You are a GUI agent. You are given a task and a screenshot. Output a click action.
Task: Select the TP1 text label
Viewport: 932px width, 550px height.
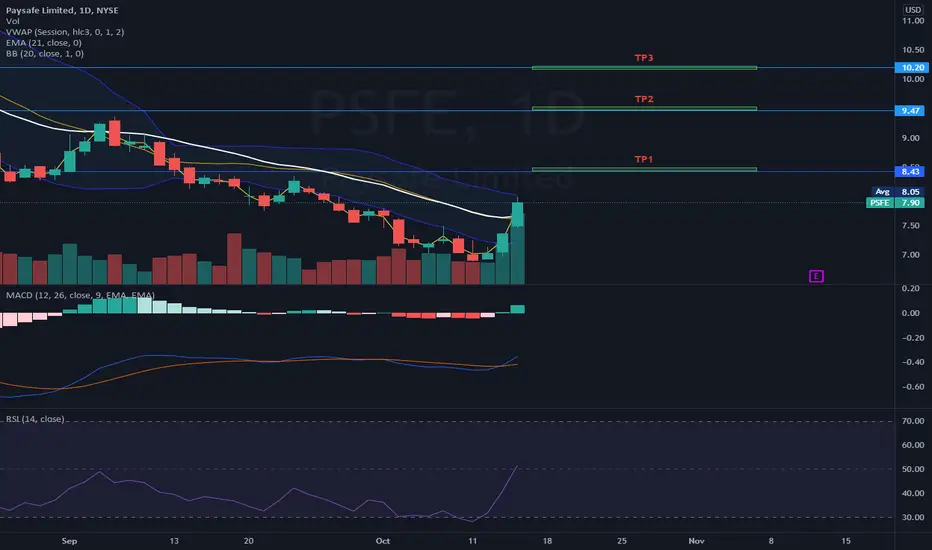coord(644,159)
